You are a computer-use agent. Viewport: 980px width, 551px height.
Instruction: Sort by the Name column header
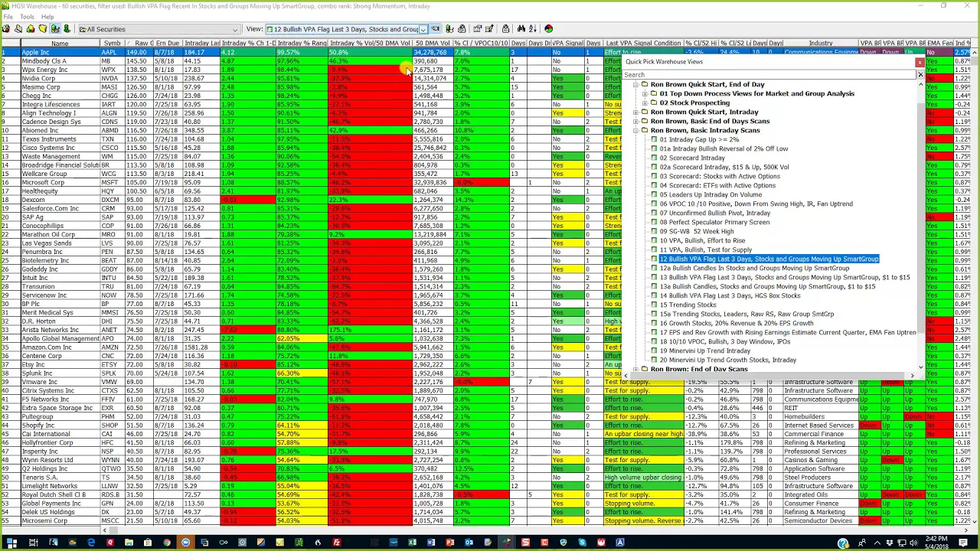click(x=60, y=44)
